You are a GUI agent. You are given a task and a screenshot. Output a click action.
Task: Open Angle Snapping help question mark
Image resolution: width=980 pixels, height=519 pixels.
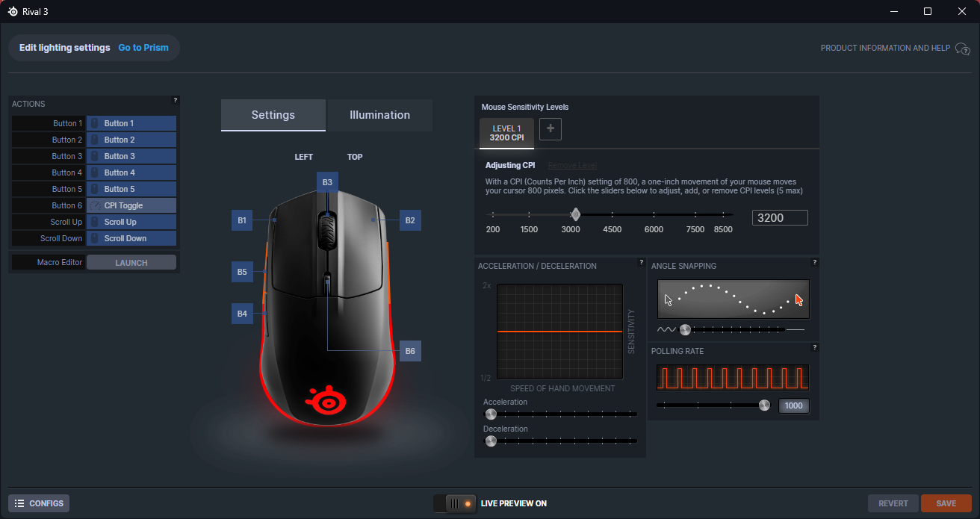point(814,262)
